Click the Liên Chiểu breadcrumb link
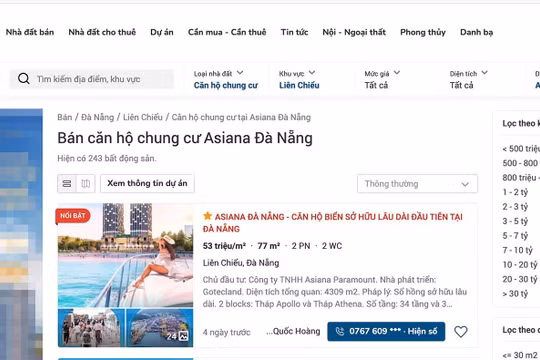540x360 pixels. [x=143, y=117]
